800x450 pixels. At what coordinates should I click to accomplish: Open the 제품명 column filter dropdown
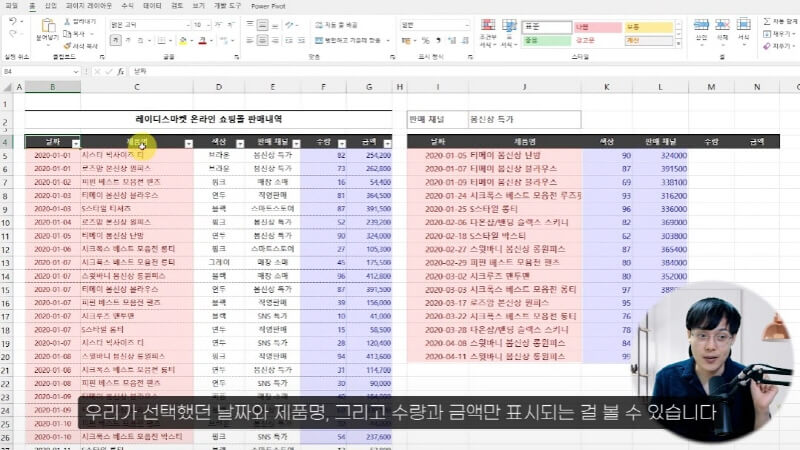(x=189, y=144)
